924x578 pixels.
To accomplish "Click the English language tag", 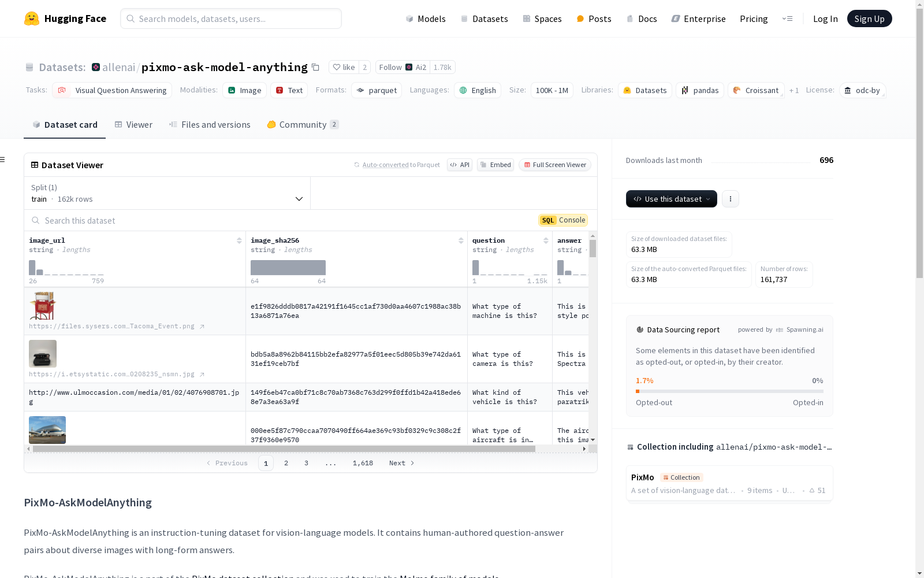I will (478, 90).
